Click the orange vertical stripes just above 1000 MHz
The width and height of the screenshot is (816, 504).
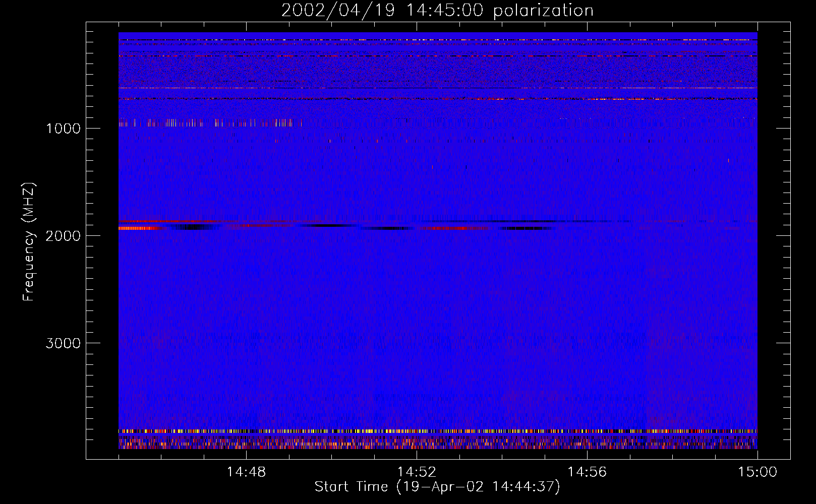(x=210, y=122)
